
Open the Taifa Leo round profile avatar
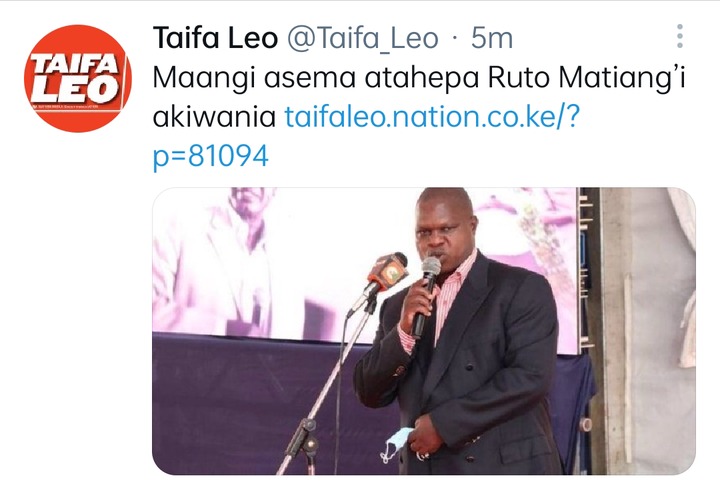tap(78, 79)
